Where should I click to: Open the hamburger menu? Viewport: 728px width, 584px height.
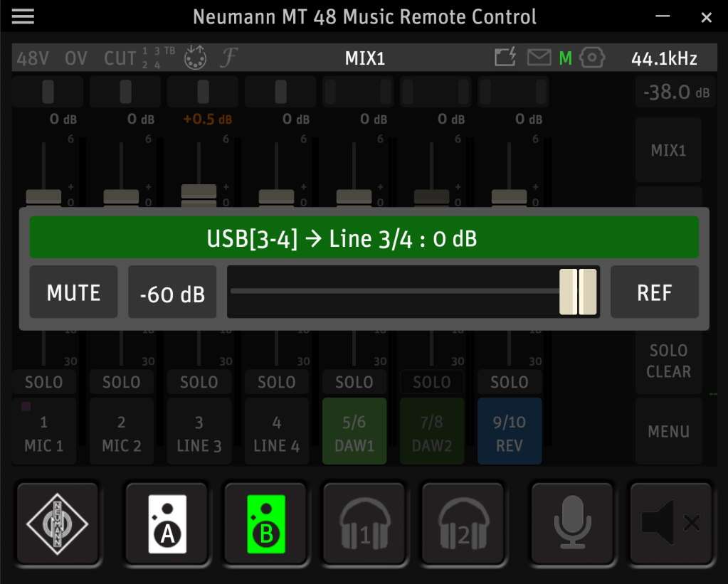23,17
